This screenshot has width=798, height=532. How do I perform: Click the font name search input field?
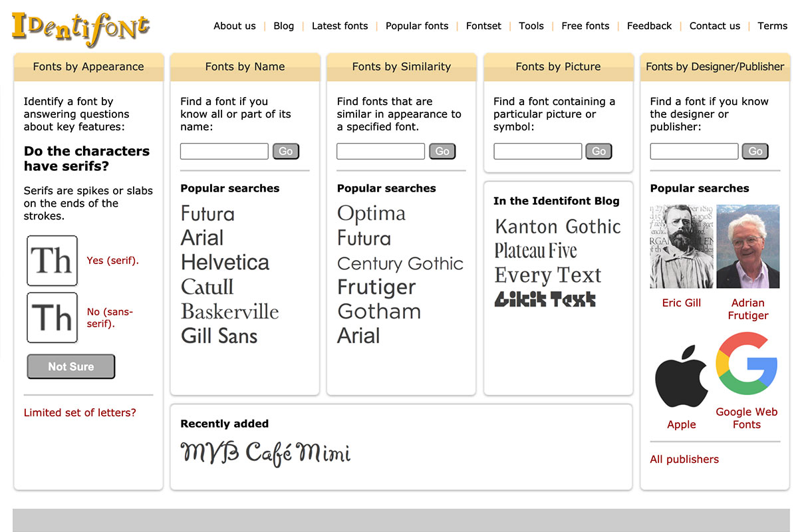(x=223, y=151)
